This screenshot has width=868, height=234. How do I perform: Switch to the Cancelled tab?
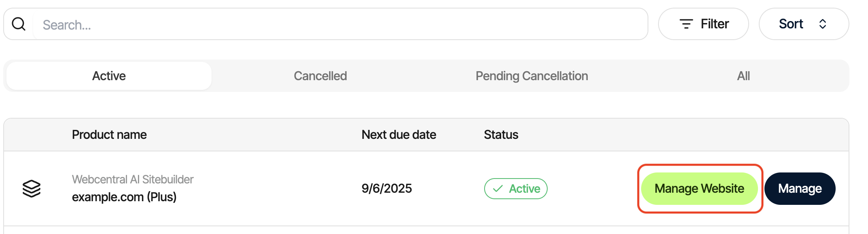pyautogui.click(x=320, y=76)
